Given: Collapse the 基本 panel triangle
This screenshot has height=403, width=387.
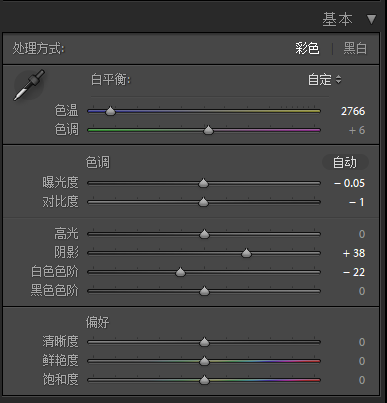Looking at the screenshot, I should [372, 19].
